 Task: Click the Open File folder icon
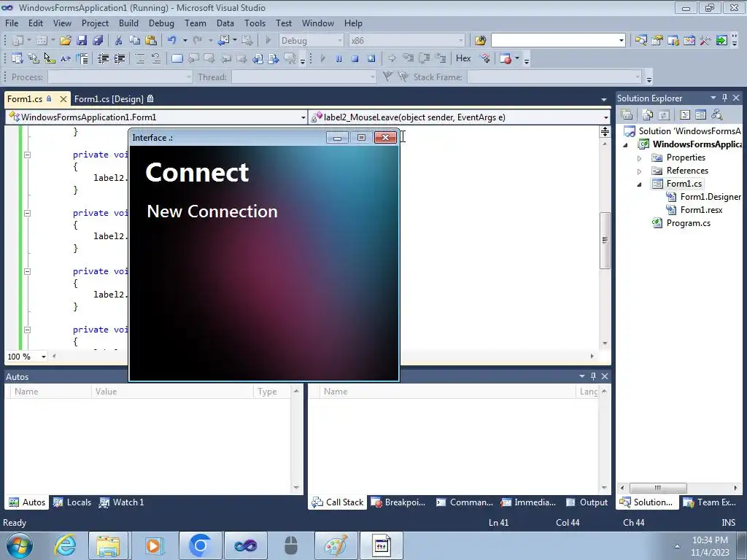click(65, 41)
